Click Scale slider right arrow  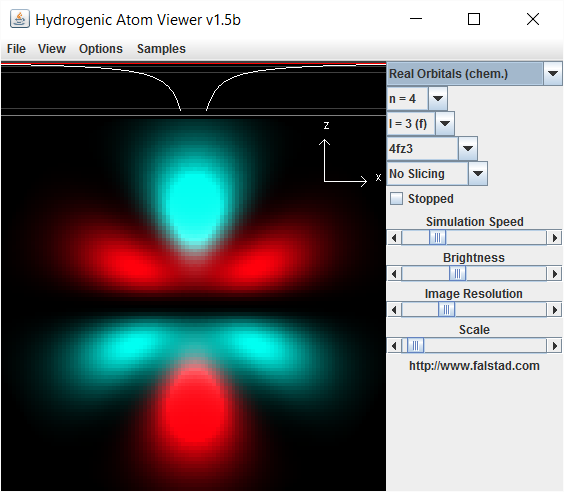pos(554,346)
